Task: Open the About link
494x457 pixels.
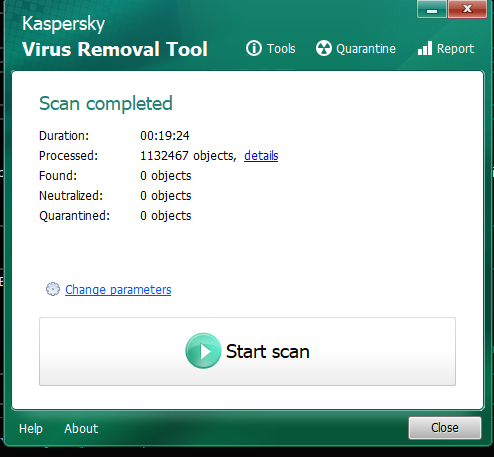Action: tap(81, 429)
